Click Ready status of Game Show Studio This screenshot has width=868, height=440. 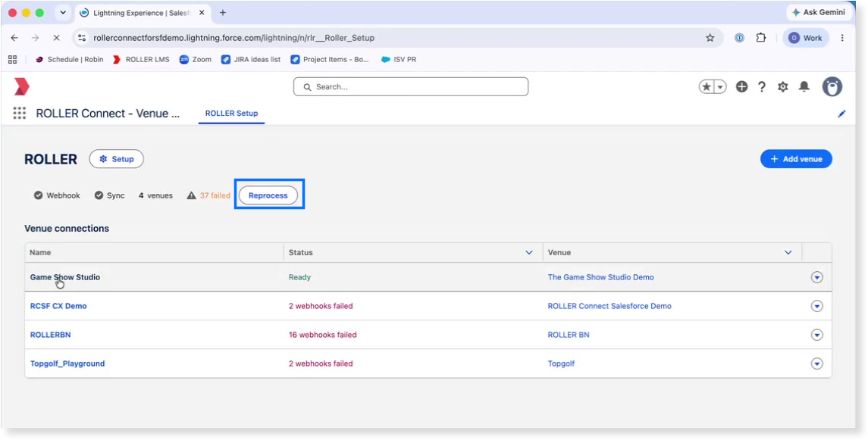tap(299, 277)
